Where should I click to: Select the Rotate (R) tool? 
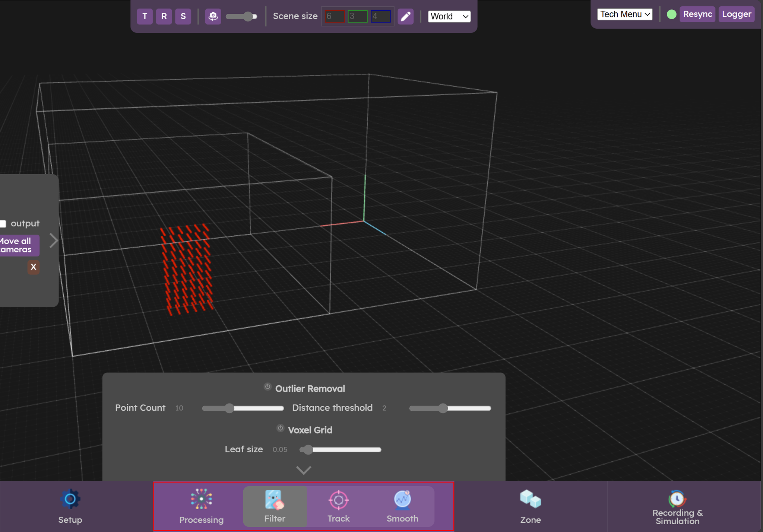tap(164, 16)
